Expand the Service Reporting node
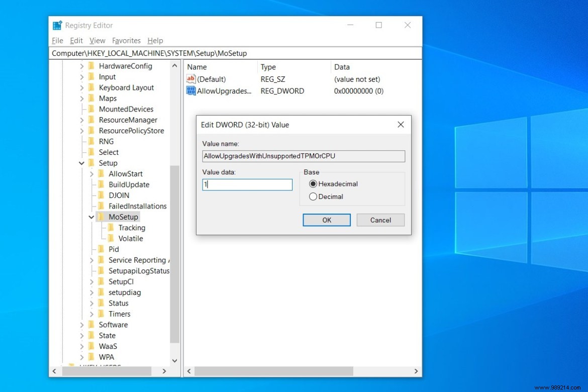588x392 pixels. [x=90, y=260]
